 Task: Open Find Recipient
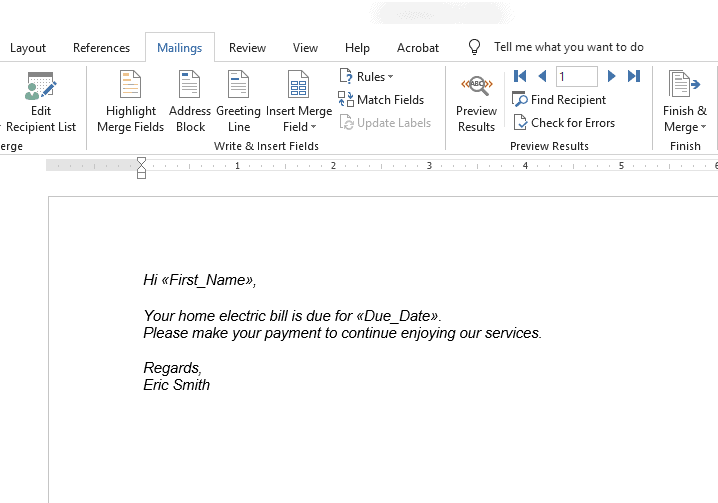pyautogui.click(x=559, y=99)
